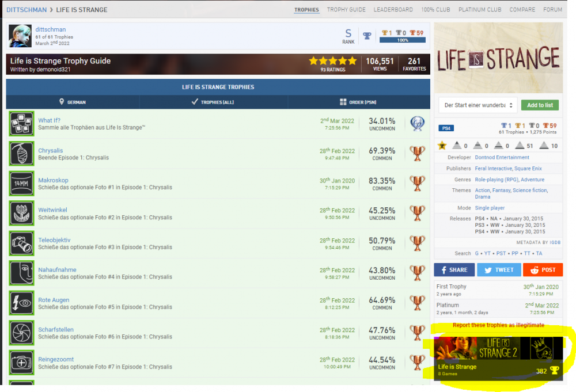Open the Life is Strange series banner
Screen dimensions: 576x392
coord(498,357)
